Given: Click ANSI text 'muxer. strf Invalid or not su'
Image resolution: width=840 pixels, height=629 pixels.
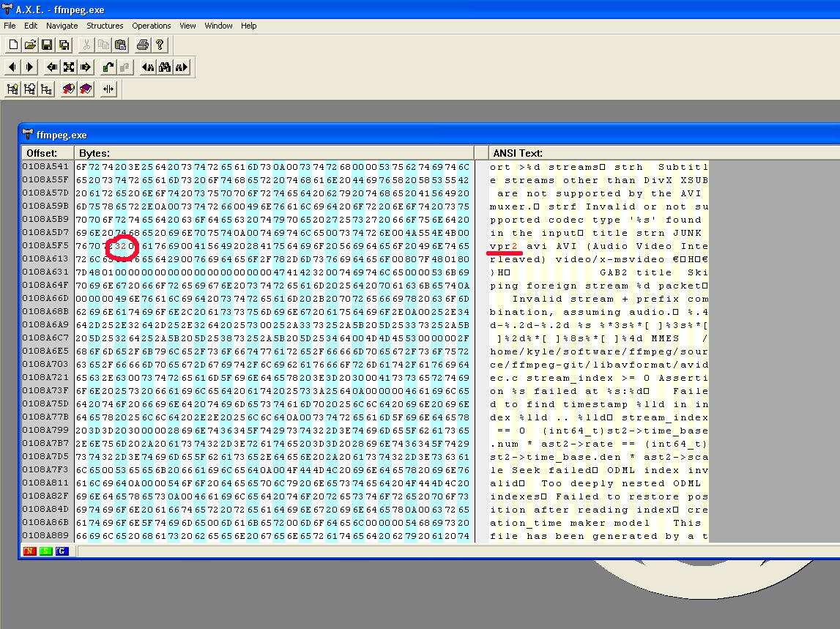Looking at the screenshot, I should pyautogui.click(x=599, y=206).
